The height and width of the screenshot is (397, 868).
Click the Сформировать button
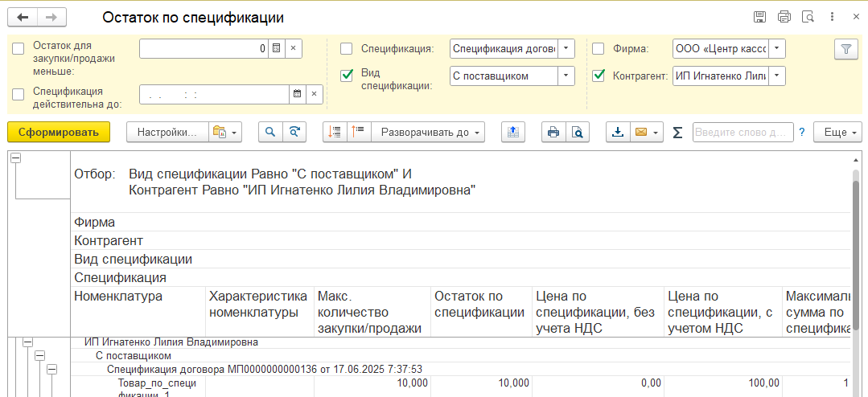[x=58, y=133]
